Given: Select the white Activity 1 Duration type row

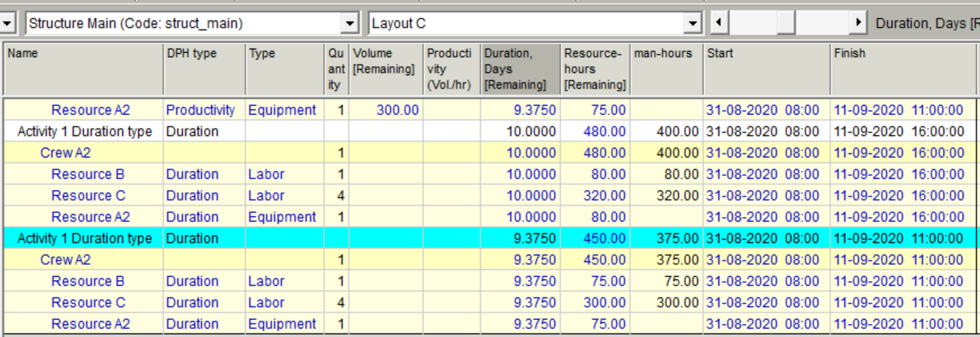Looking at the screenshot, I should (x=490, y=131).
